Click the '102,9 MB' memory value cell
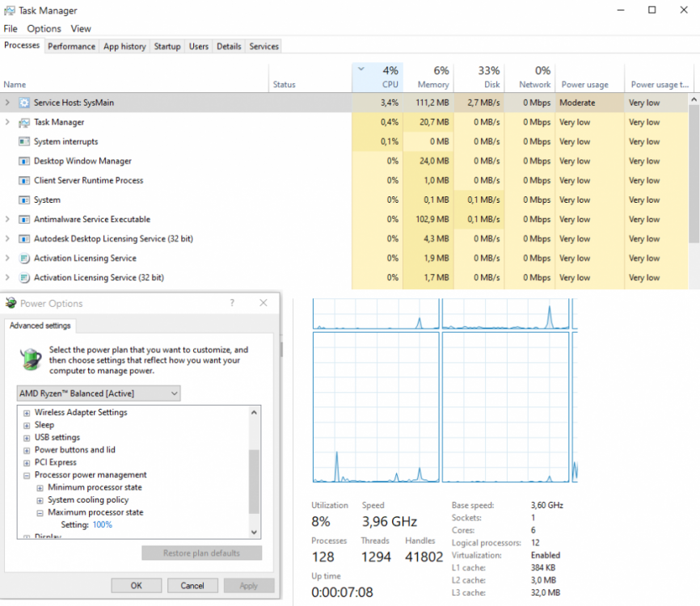Image resolution: width=700 pixels, height=606 pixels. pos(428,219)
